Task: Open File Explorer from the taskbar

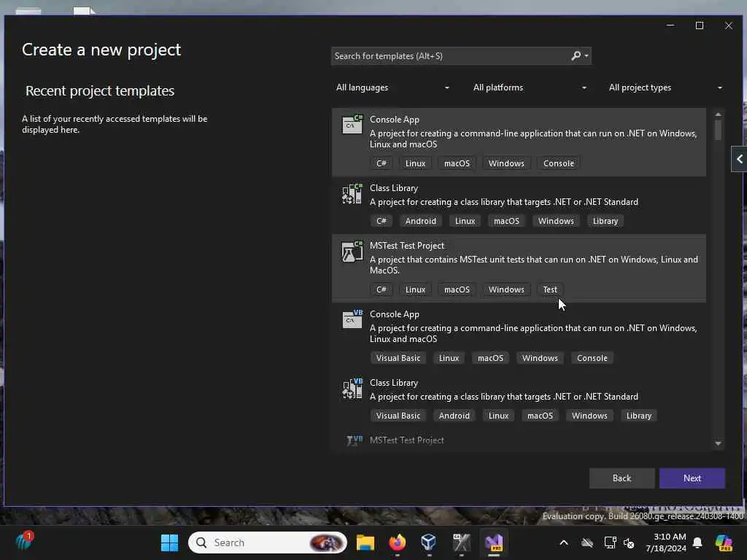Action: 365,542
